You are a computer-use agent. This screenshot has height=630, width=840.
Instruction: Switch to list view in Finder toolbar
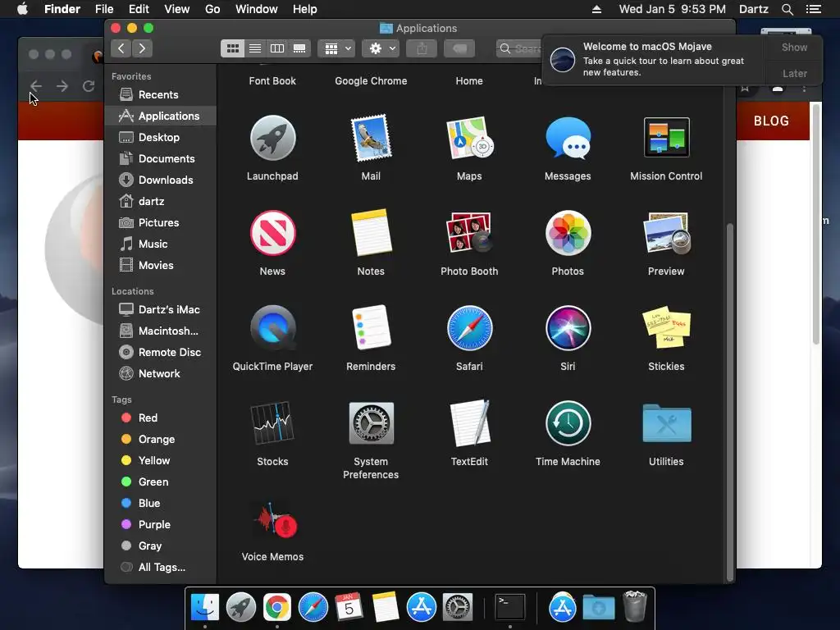tap(255, 48)
